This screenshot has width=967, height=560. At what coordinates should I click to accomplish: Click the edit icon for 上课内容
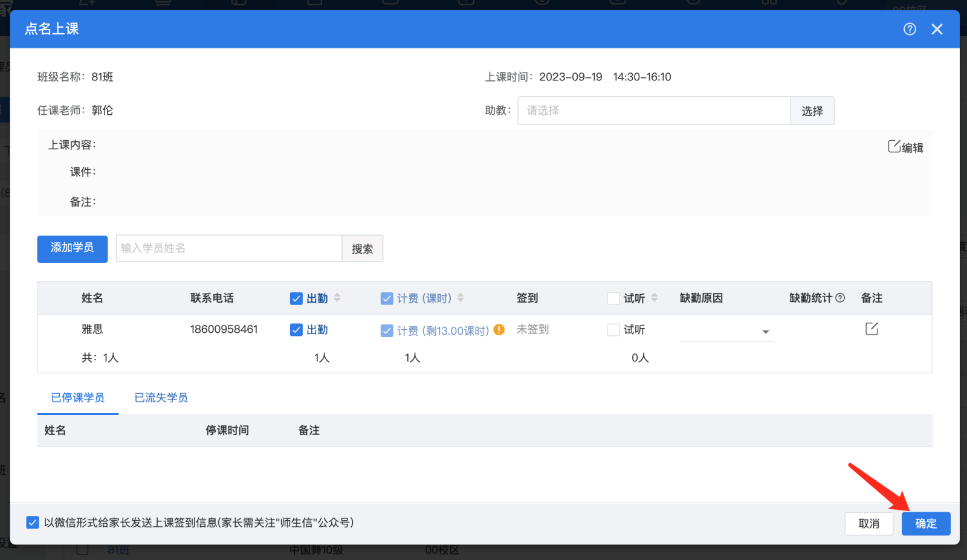(905, 147)
